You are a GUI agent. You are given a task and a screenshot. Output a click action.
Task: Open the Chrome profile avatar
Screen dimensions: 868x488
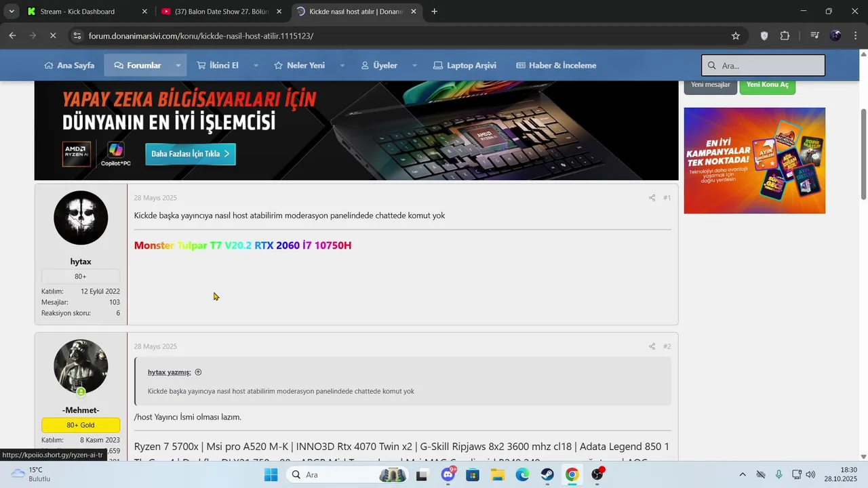835,36
